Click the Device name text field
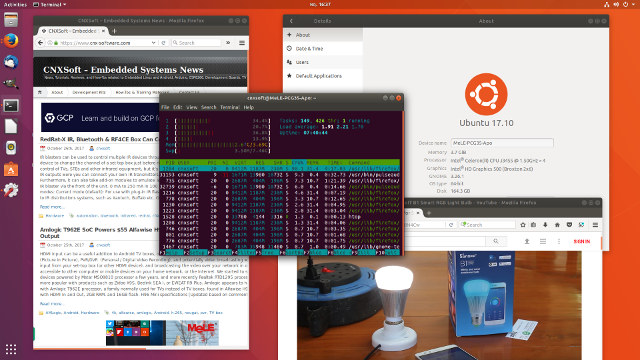This screenshot has height=360, width=640. 502,143
